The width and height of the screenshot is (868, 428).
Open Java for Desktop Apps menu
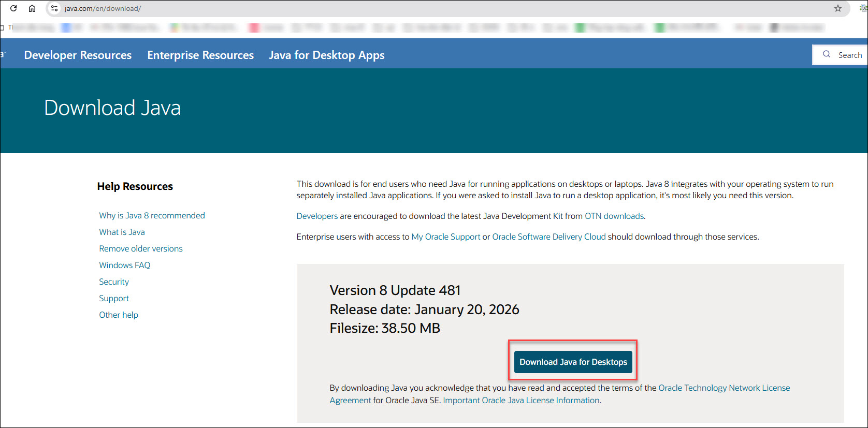click(x=326, y=55)
